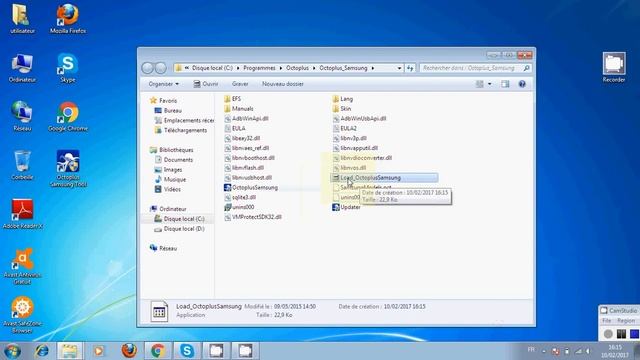Select Images library in navigation pane
Viewport: 640px width, 360px height.
(x=168, y=169)
